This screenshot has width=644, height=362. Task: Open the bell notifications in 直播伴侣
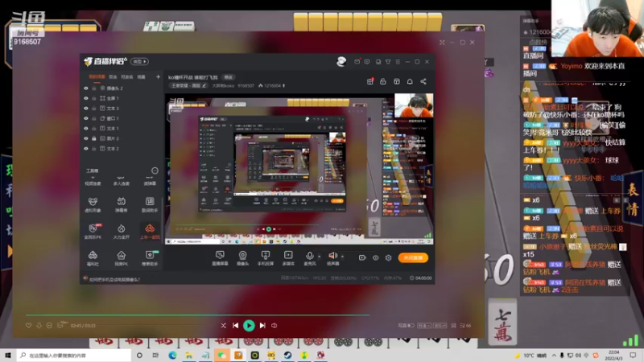click(410, 81)
